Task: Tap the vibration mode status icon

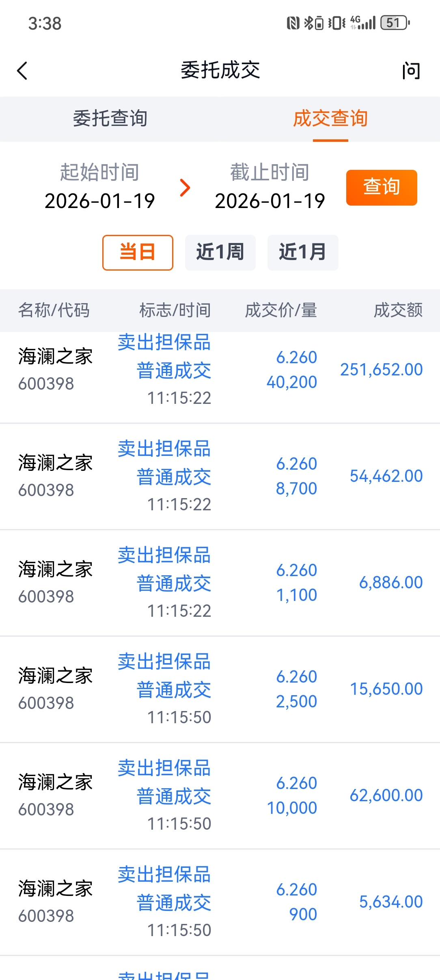Action: (336, 23)
